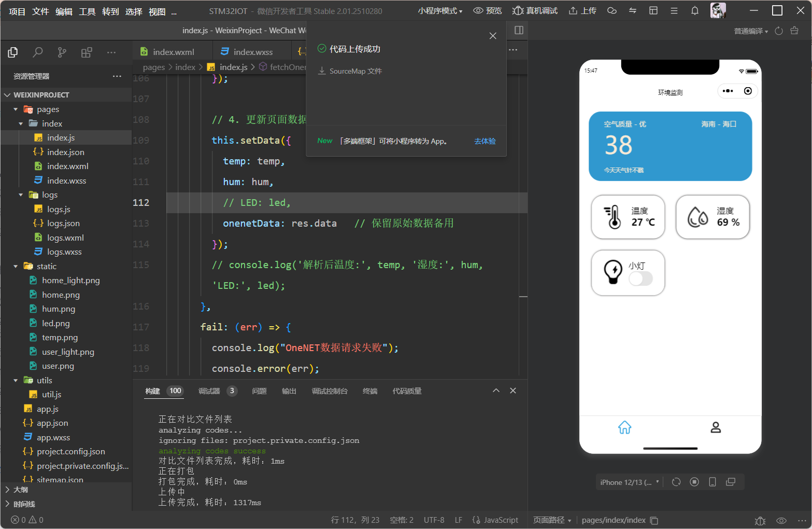Open project.config.json in the file tree
This screenshot has width=812, height=529.
tap(70, 452)
